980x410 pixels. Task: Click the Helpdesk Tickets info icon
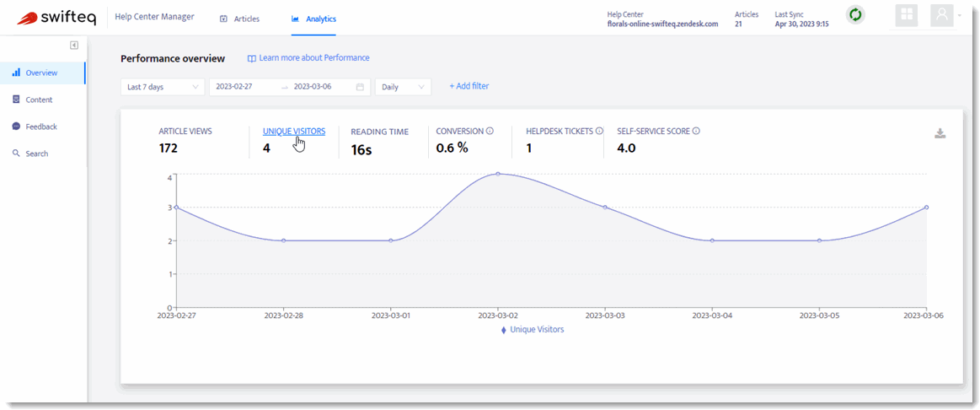point(599,132)
